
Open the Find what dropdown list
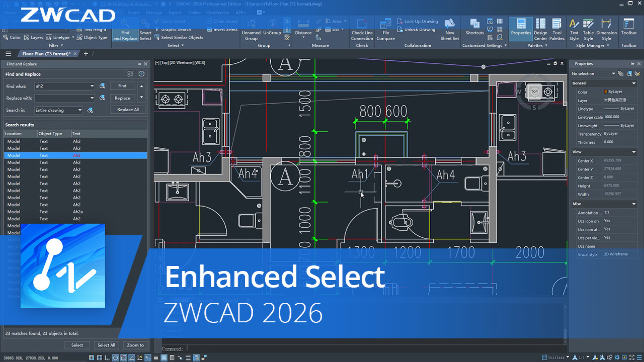(x=92, y=86)
